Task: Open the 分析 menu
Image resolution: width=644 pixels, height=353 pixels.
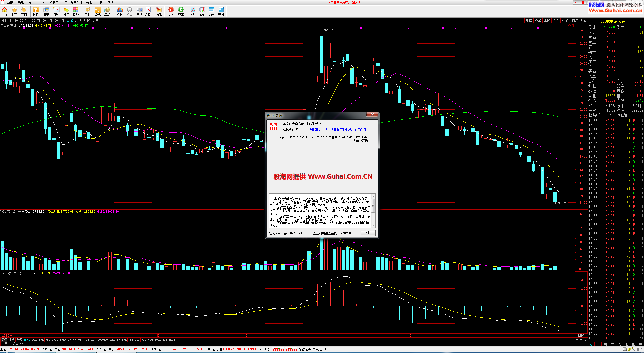Action: 43,2
